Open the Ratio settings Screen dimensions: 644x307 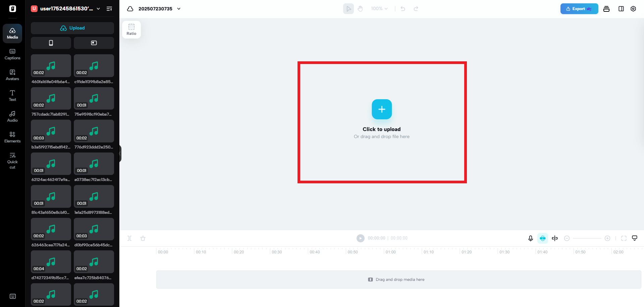pos(131,29)
